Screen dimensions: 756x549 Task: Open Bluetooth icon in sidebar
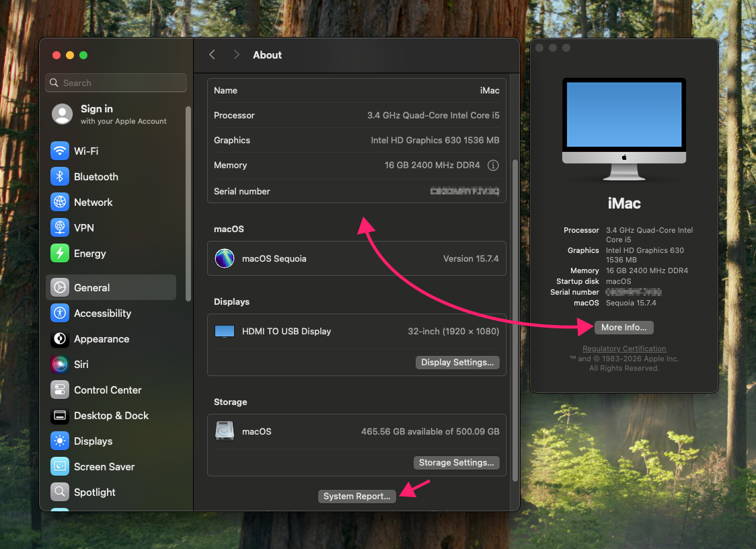tap(60, 176)
